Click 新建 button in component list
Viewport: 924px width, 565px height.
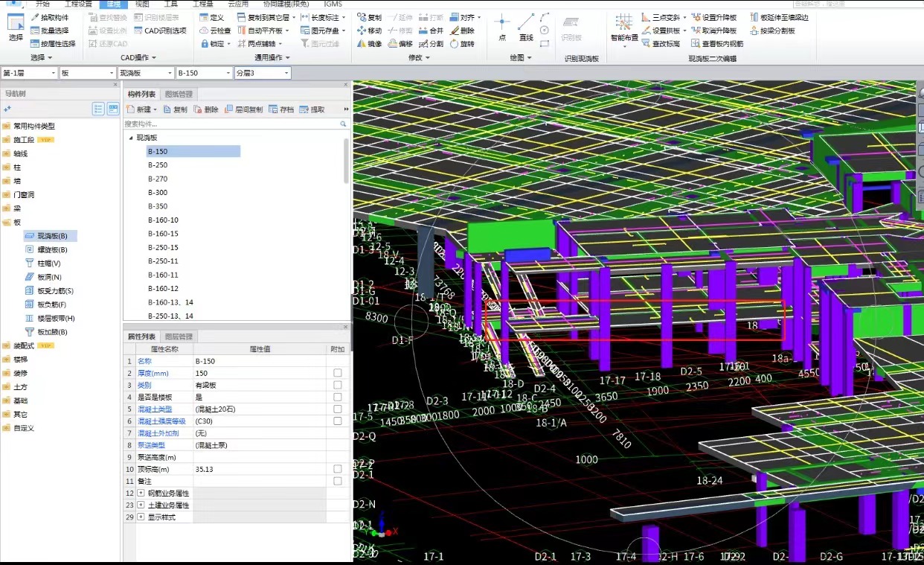(x=141, y=109)
